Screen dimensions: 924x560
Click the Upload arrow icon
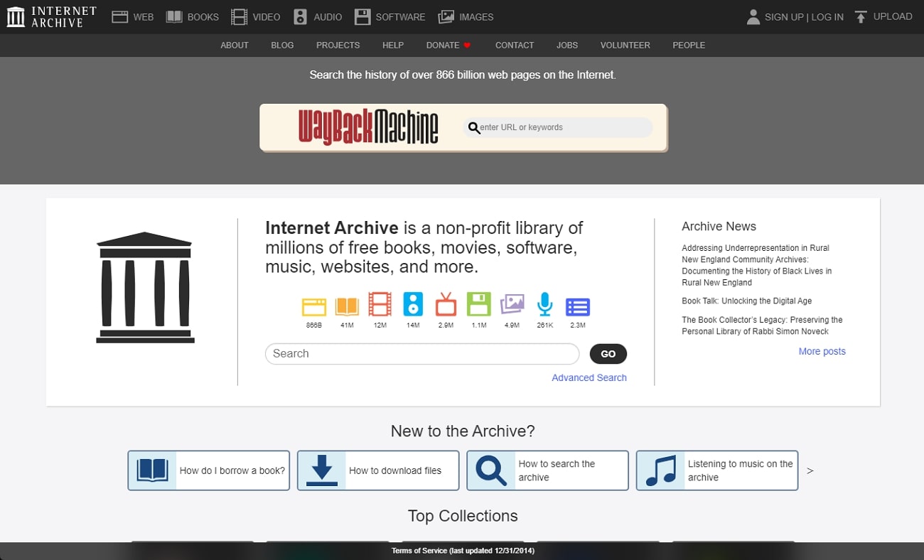[x=861, y=17]
